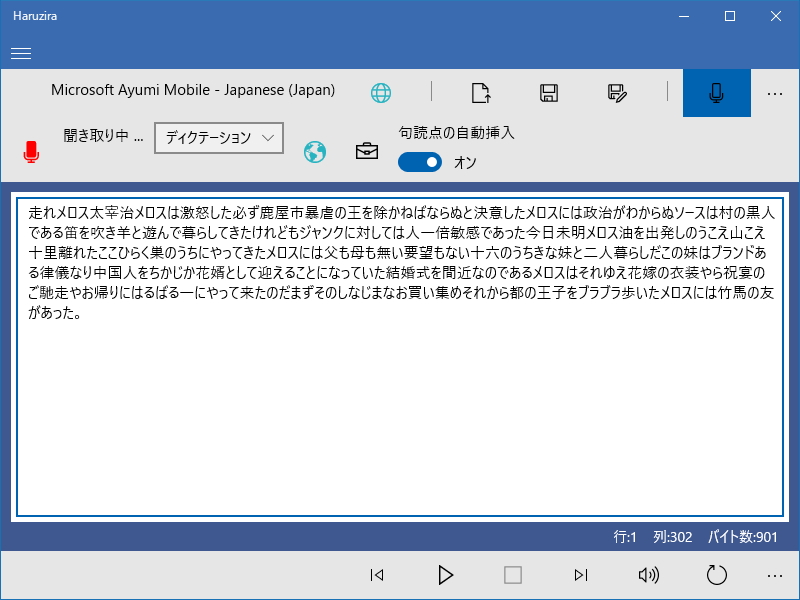Click the repeat playback icon
Image resolution: width=800 pixels, height=600 pixels.
pos(716,575)
